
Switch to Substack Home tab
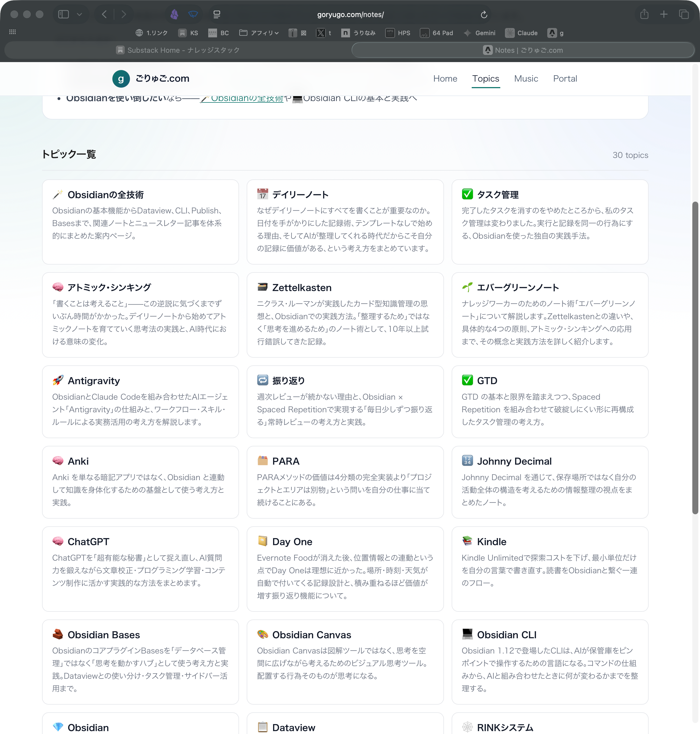click(178, 50)
